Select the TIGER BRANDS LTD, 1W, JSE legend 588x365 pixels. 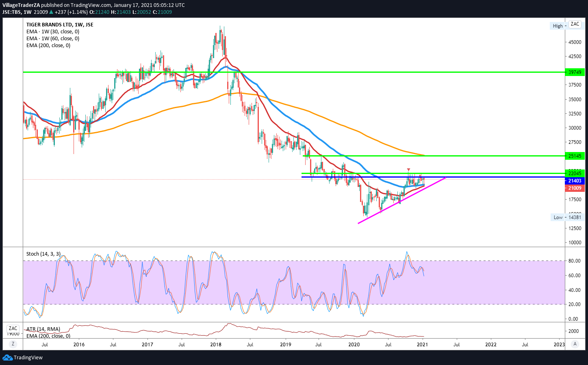[60, 25]
